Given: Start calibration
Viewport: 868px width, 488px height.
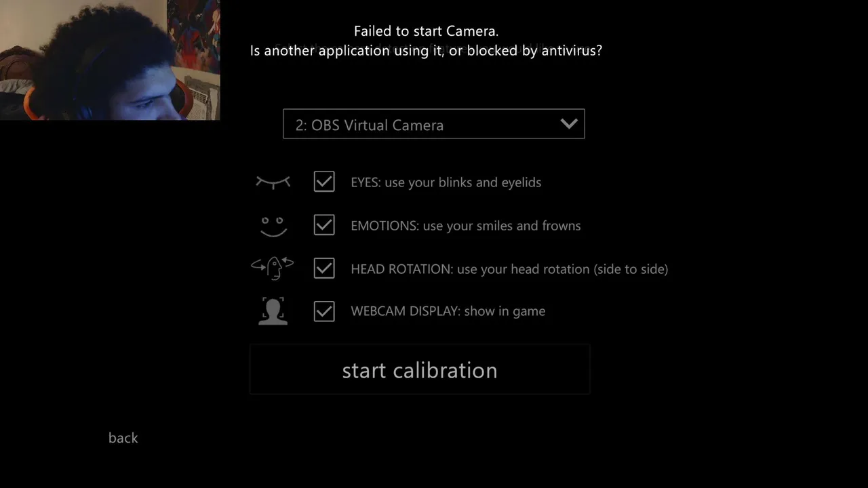Looking at the screenshot, I should pyautogui.click(x=420, y=369).
